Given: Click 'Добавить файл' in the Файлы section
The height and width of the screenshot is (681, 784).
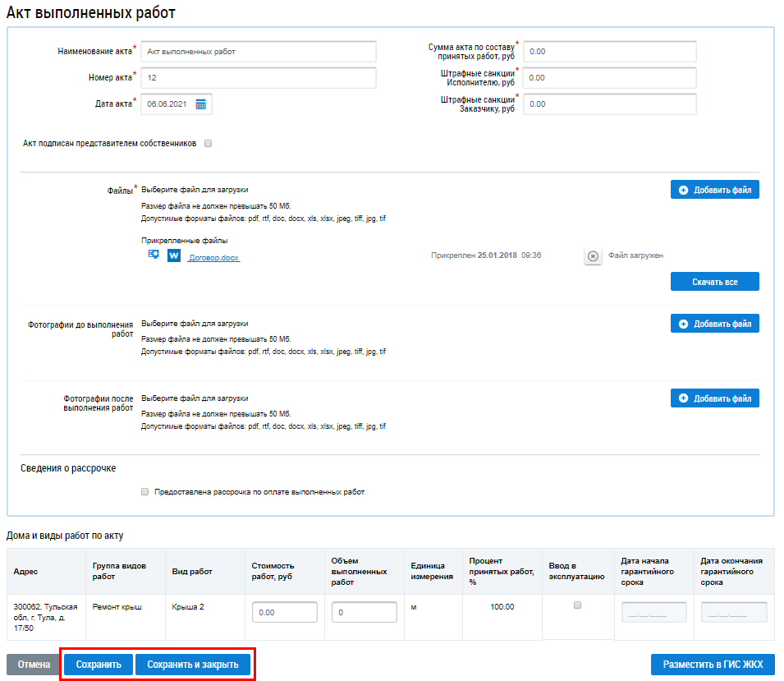Looking at the screenshot, I should [x=714, y=190].
